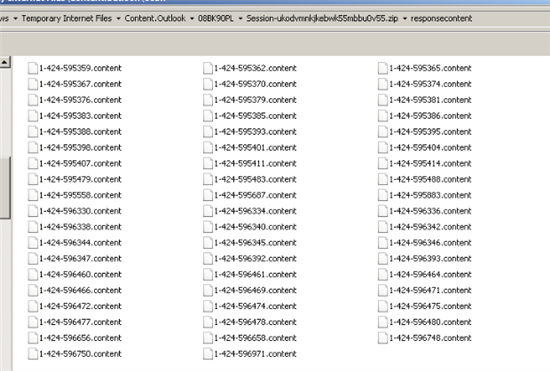Select the file icon of 1-424-595359.content
This screenshot has height=371, width=550.
tap(33, 68)
